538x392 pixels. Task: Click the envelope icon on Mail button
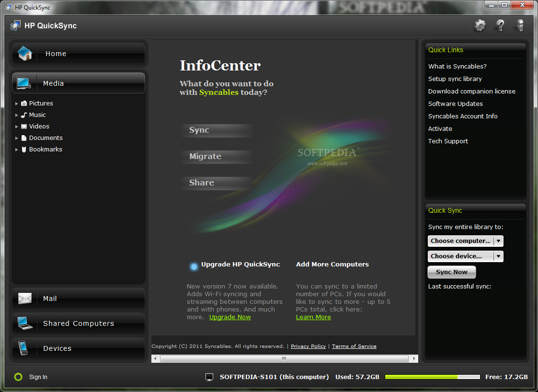click(x=25, y=298)
